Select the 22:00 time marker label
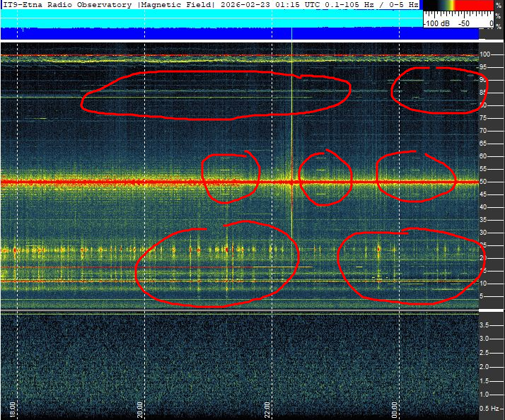 point(267,408)
